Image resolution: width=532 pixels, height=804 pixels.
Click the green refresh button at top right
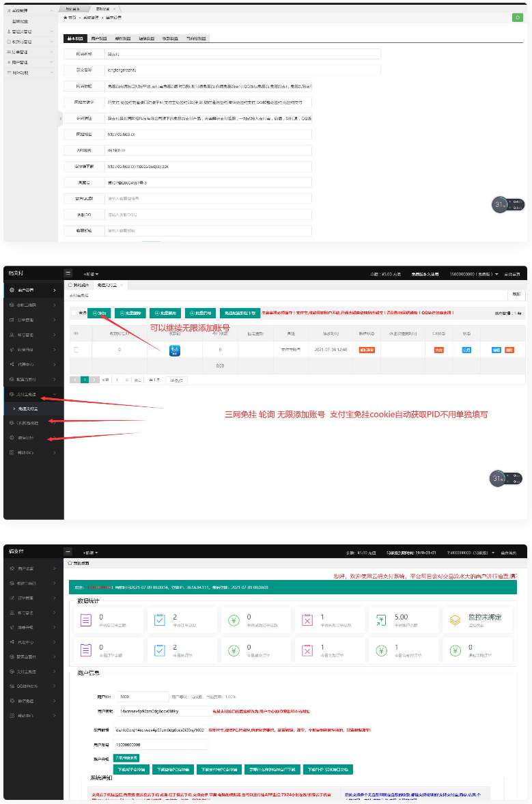coord(517,17)
